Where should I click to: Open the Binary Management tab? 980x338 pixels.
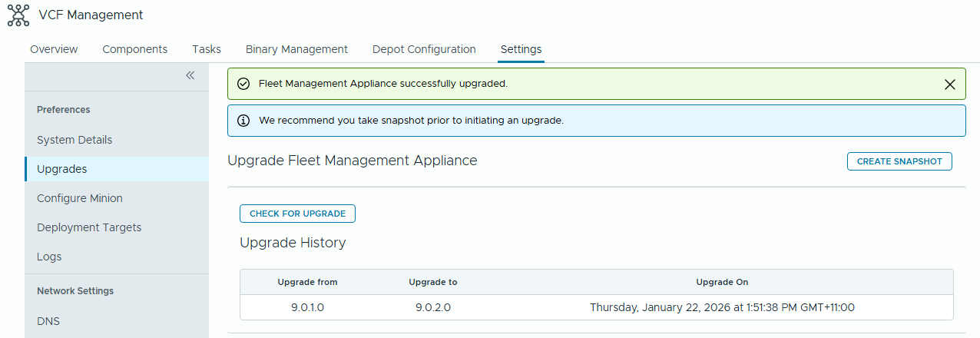click(296, 49)
